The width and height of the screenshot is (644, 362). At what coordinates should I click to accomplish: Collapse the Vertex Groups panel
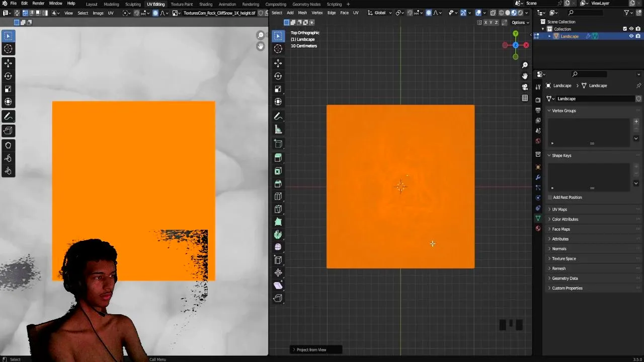click(x=563, y=111)
